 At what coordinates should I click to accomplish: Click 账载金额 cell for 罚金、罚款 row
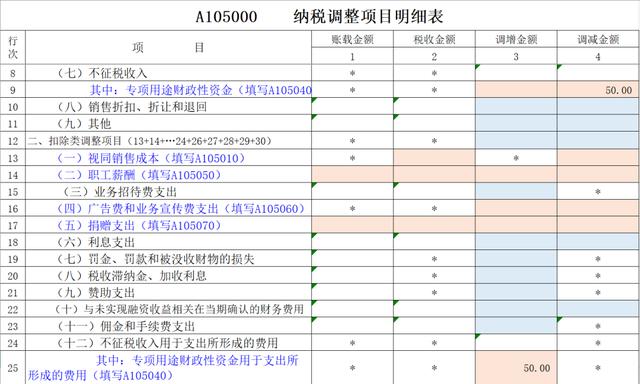[352, 258]
